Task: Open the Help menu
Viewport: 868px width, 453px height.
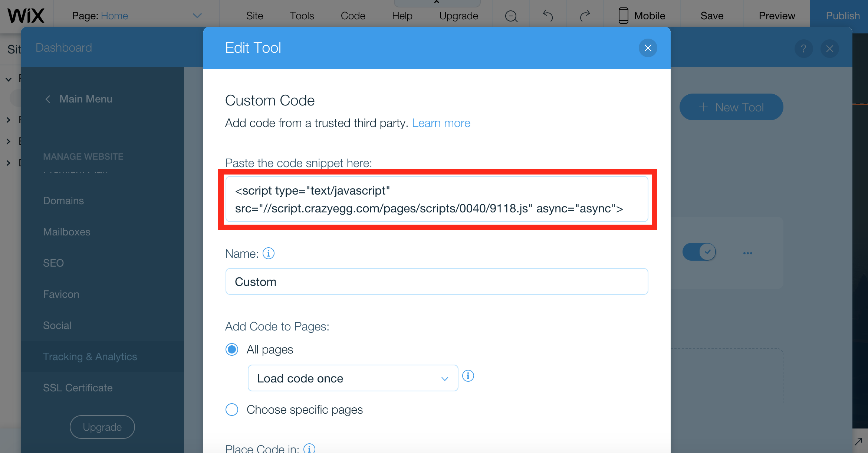Action: (402, 16)
